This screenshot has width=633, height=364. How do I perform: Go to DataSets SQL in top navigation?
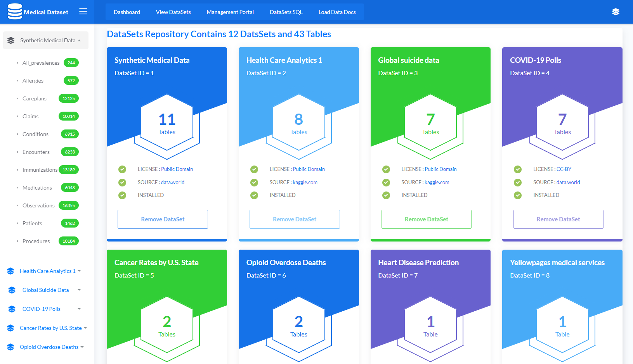[286, 12]
